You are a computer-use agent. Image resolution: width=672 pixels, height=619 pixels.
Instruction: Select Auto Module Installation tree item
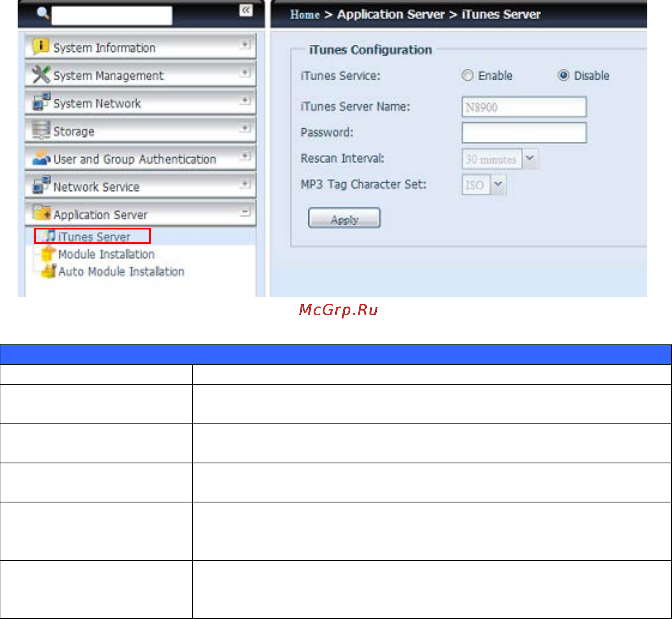(x=121, y=271)
